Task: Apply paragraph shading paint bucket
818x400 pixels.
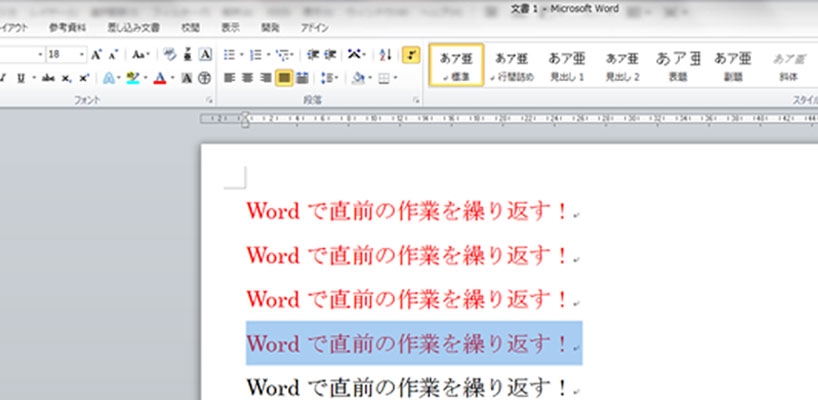Action: click(x=358, y=78)
